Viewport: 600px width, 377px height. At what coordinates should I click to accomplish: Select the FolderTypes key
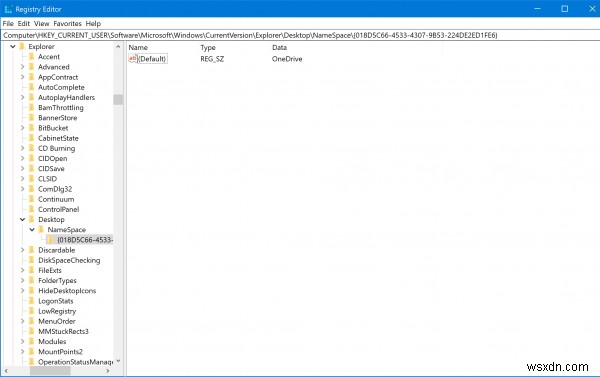[57, 281]
